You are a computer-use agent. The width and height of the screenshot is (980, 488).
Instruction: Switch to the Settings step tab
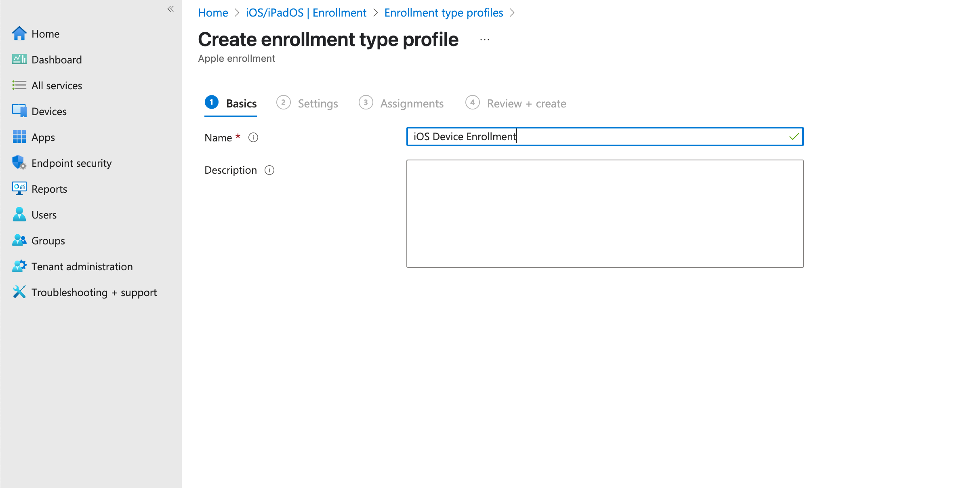pos(318,103)
